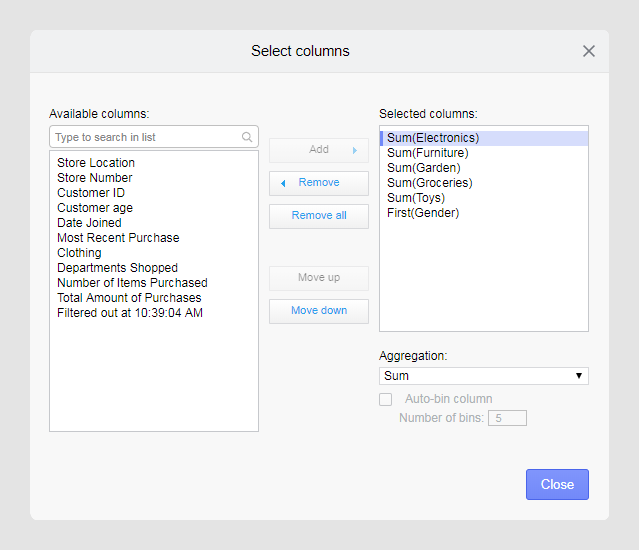Select Sum(Furniture) in selected columns
The height and width of the screenshot is (550, 639).
click(x=427, y=153)
